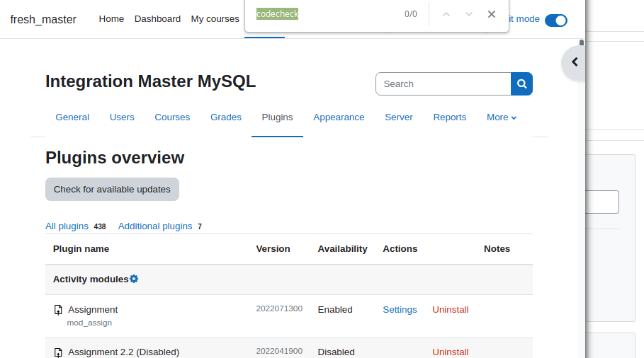This screenshot has width=644, height=358.
Task: Click the Assignment module icon
Action: (x=58, y=310)
